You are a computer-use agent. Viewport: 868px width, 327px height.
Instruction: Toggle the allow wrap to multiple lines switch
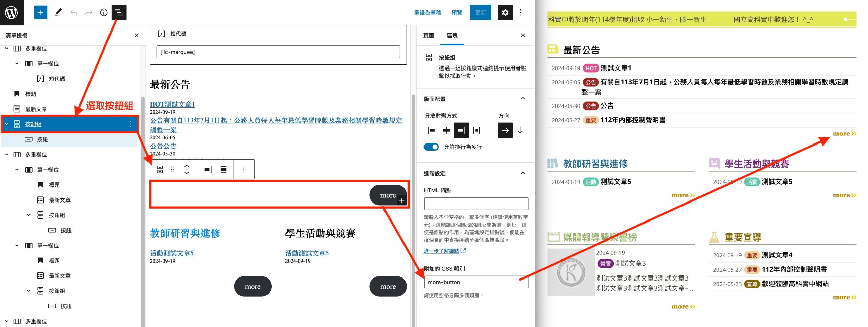pos(431,147)
